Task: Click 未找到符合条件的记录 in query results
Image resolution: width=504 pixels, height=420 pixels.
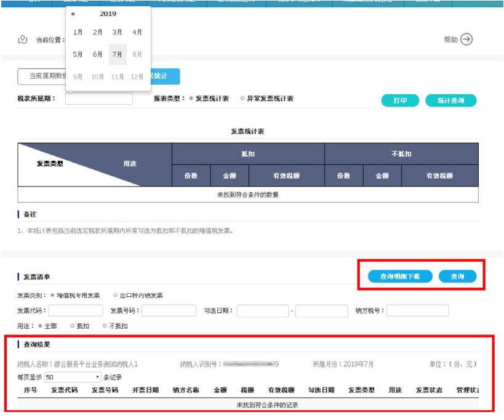Action: pos(267,405)
